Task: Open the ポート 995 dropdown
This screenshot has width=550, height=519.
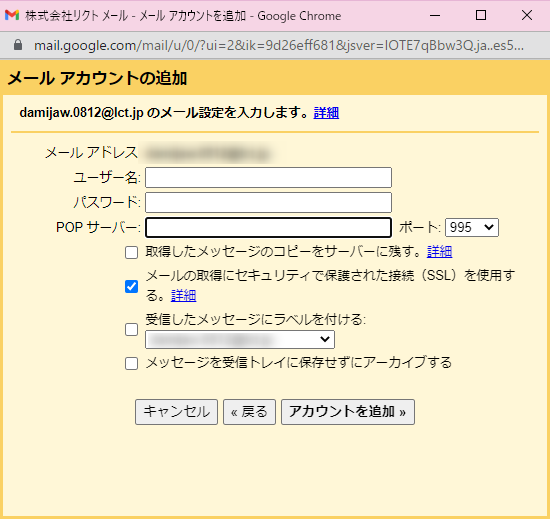Action: tap(472, 228)
